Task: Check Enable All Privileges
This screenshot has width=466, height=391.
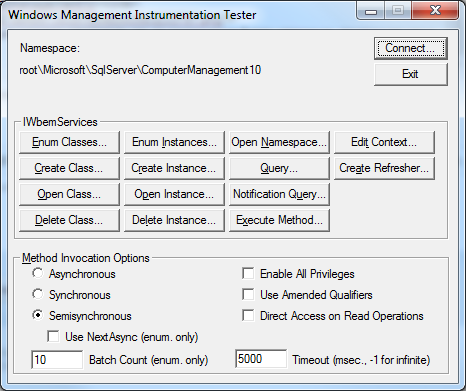Action: (248, 273)
